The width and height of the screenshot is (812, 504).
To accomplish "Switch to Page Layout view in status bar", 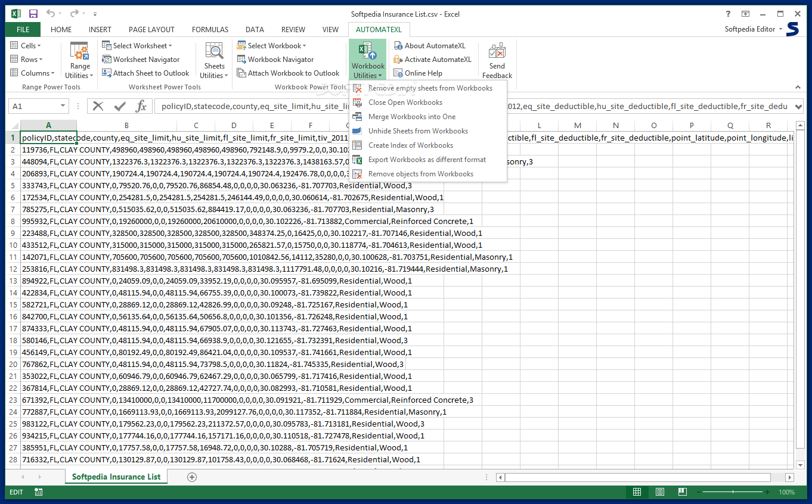I will 660,492.
